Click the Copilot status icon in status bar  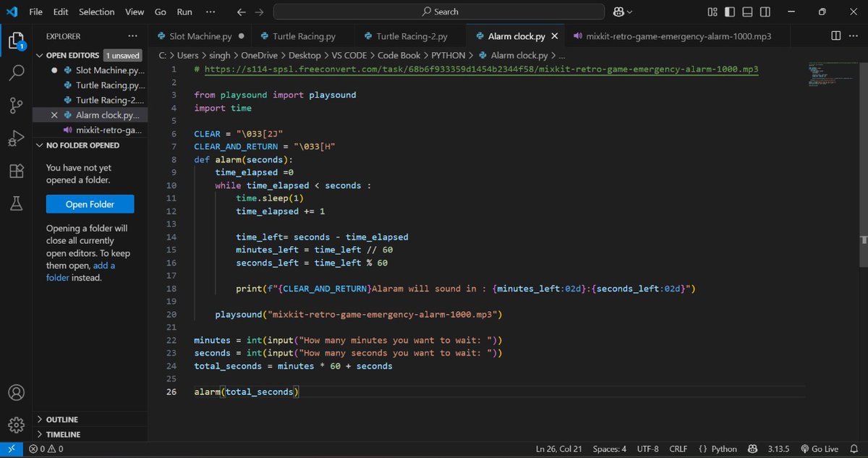coord(752,449)
